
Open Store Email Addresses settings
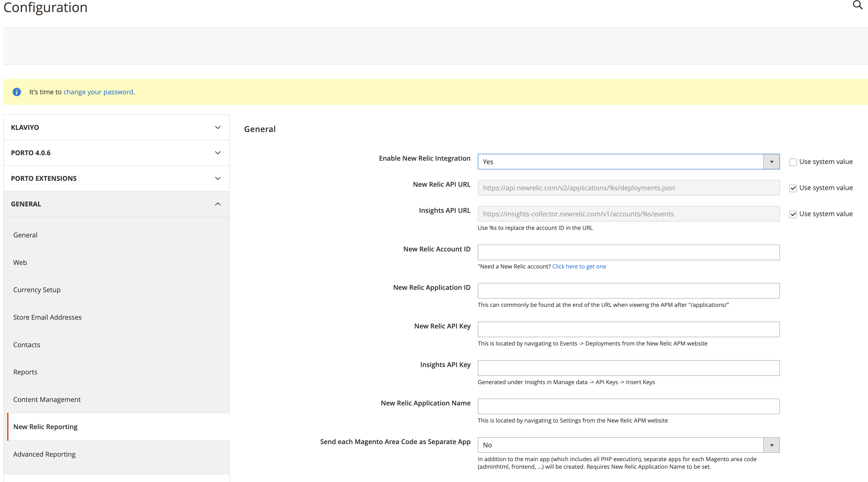point(48,317)
